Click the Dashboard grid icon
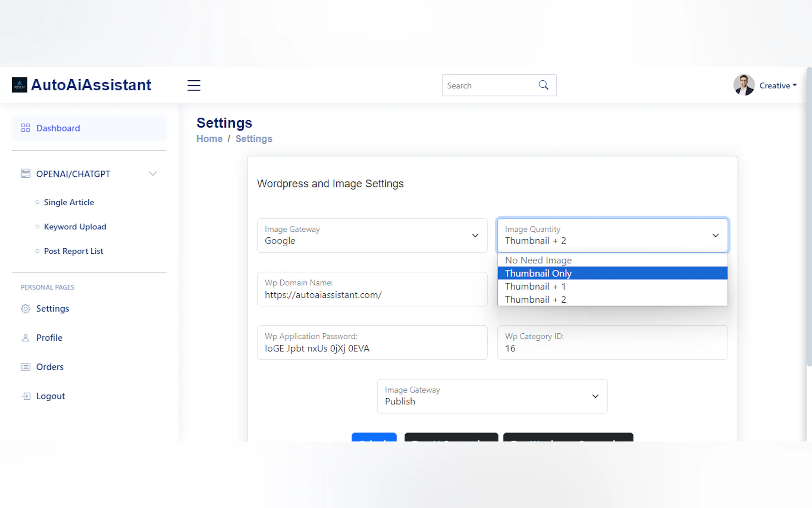Viewport: 812px width, 508px height. [26, 128]
